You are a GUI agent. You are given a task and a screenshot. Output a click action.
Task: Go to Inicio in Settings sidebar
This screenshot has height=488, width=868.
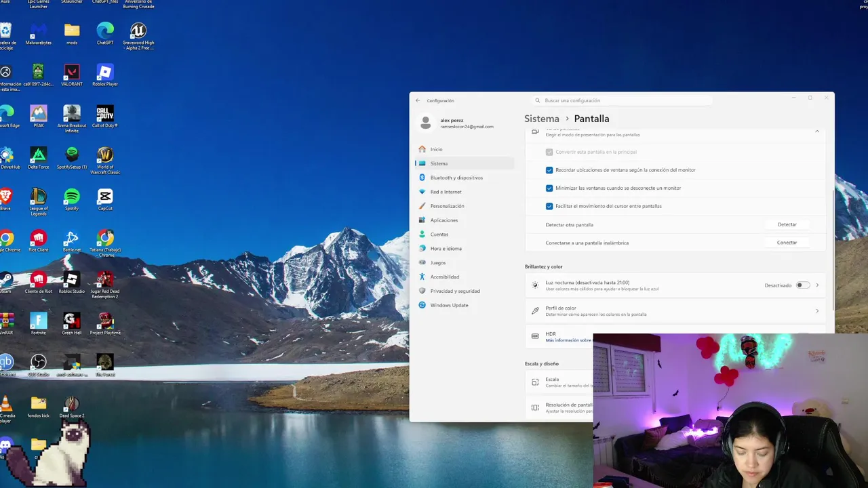click(464, 149)
